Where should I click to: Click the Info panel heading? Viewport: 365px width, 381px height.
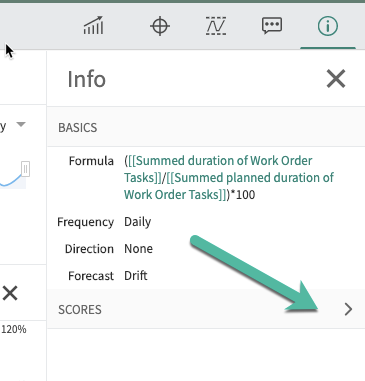87,79
